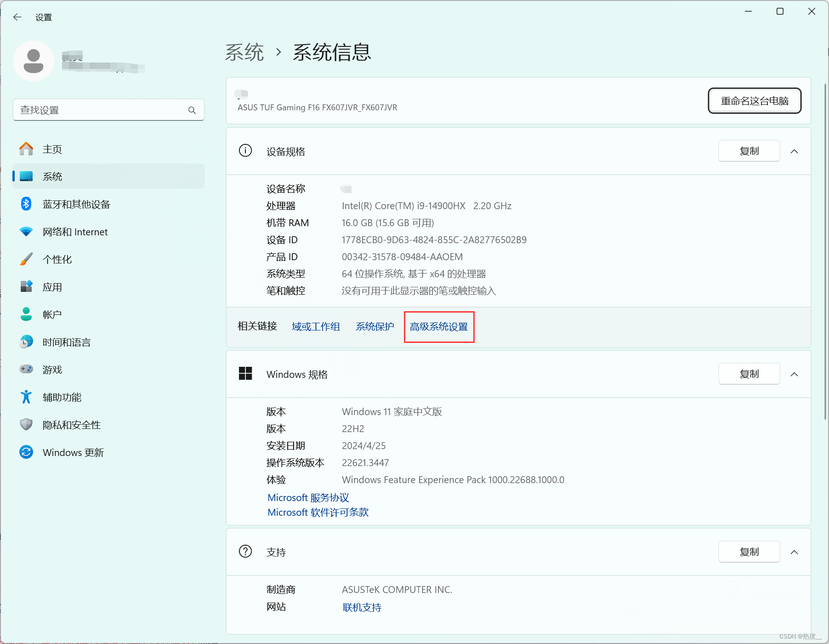Viewport: 829px width, 644px height.
Task: Click install date 2024/4/25
Action: (x=363, y=446)
